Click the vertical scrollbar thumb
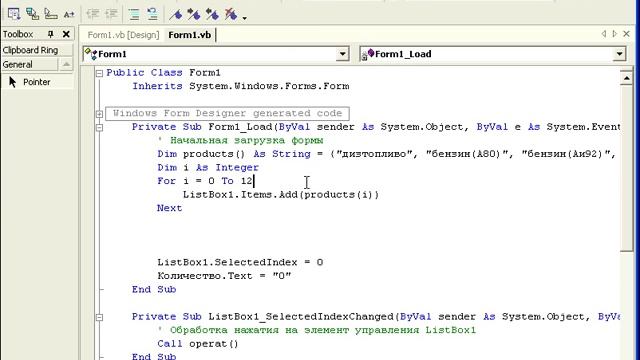This screenshot has width=640, height=360. pyautogui.click(x=626, y=168)
